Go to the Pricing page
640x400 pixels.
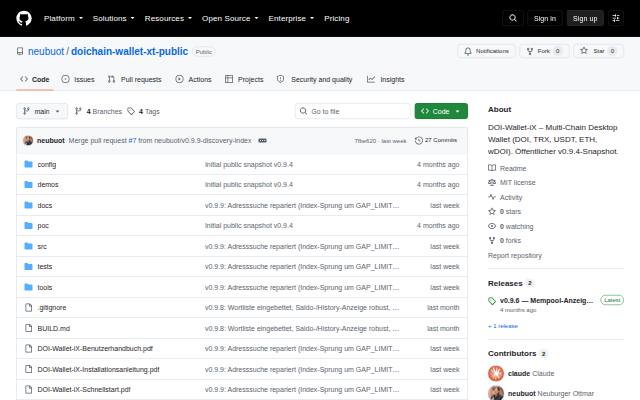pyautogui.click(x=337, y=18)
